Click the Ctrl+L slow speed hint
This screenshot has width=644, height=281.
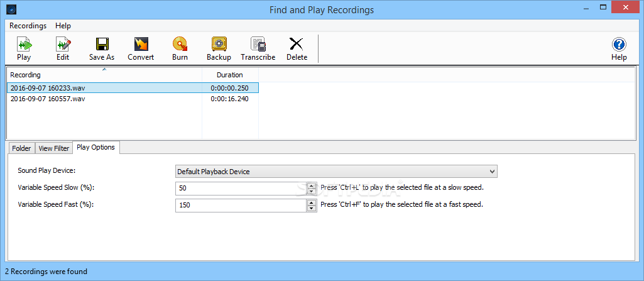402,187
